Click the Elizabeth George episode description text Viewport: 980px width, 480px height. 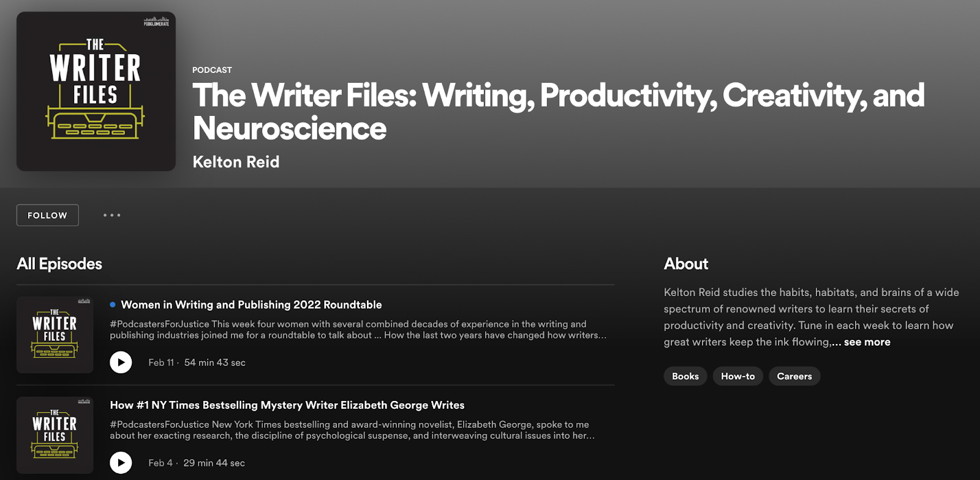[x=352, y=430]
